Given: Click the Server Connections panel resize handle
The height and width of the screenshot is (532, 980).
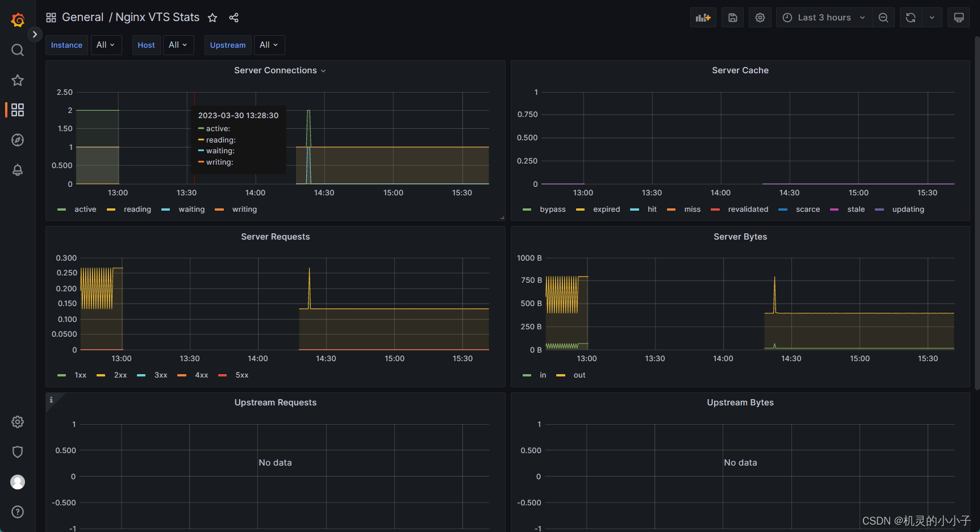Looking at the screenshot, I should tap(502, 217).
